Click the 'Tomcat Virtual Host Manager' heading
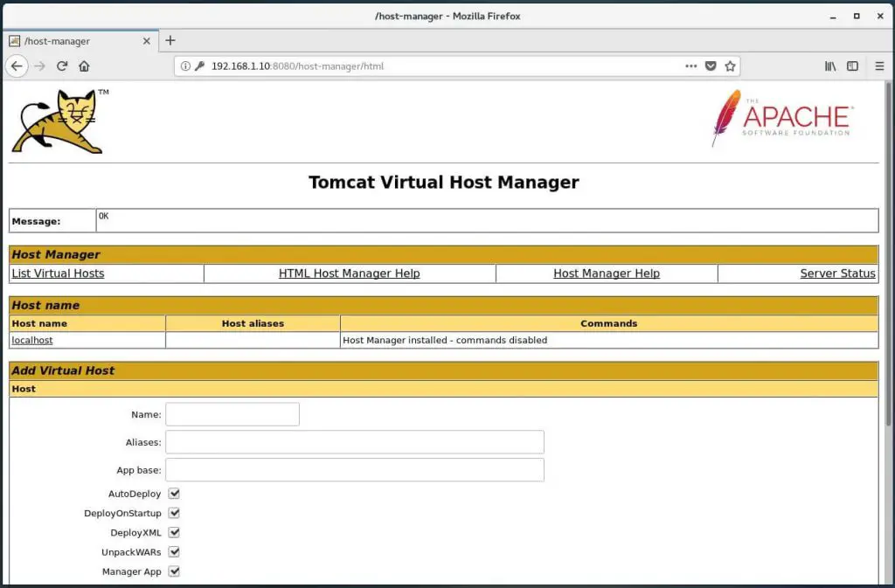This screenshot has height=588, width=895. (x=443, y=182)
